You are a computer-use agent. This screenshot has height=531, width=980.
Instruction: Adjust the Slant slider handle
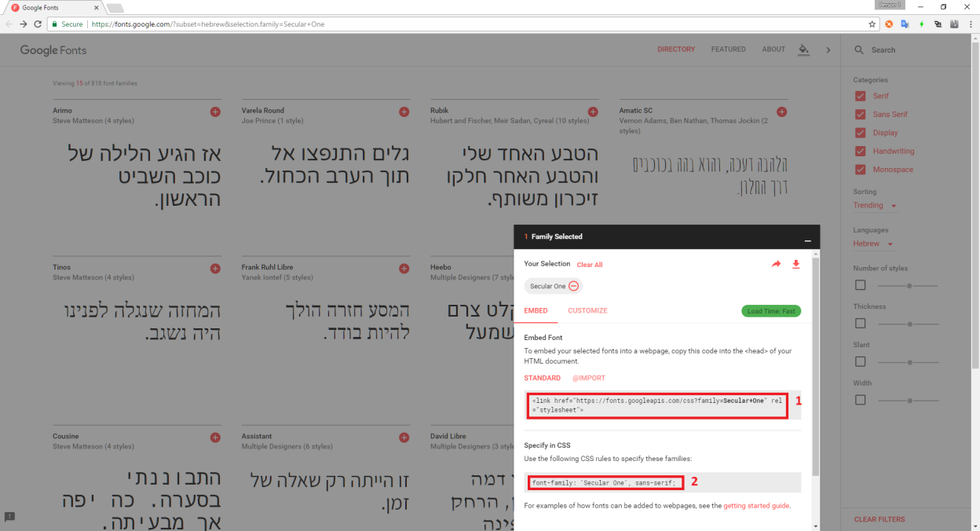click(910, 362)
